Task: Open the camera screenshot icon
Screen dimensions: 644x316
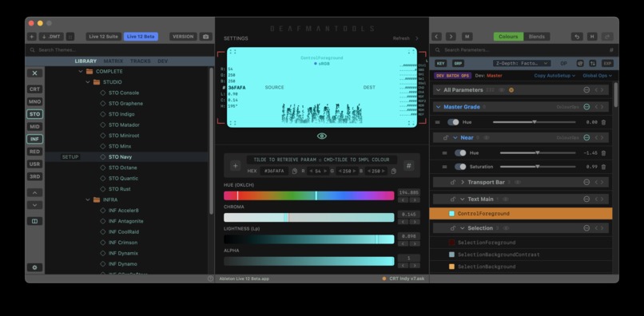Action: coord(206,37)
